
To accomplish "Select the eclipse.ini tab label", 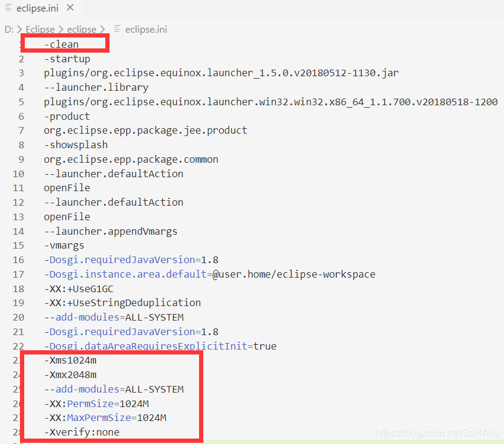I will [x=38, y=8].
